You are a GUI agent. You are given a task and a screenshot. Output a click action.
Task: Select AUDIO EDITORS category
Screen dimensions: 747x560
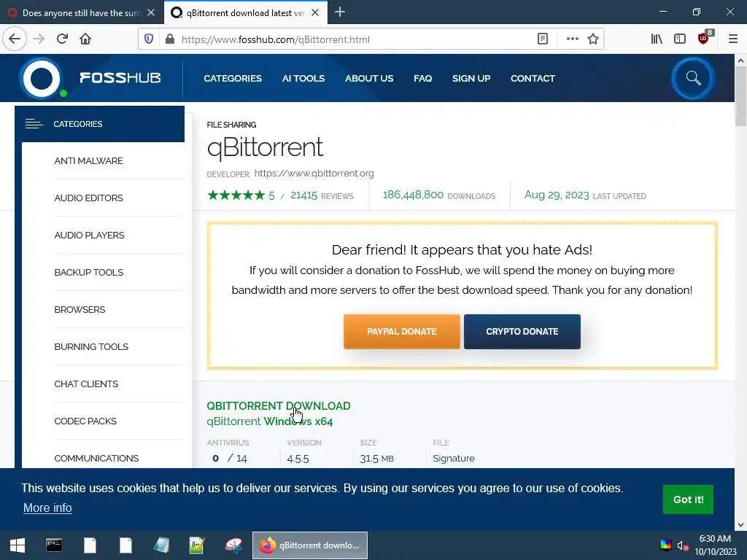(88, 198)
